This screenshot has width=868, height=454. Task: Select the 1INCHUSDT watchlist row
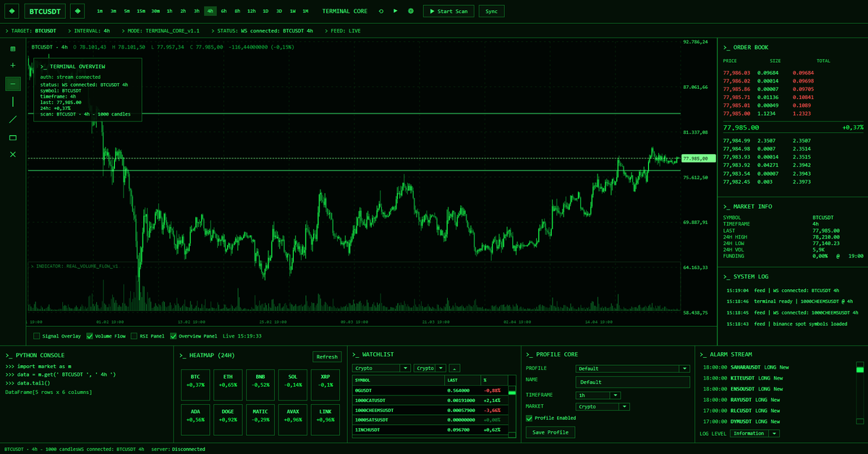pos(430,429)
